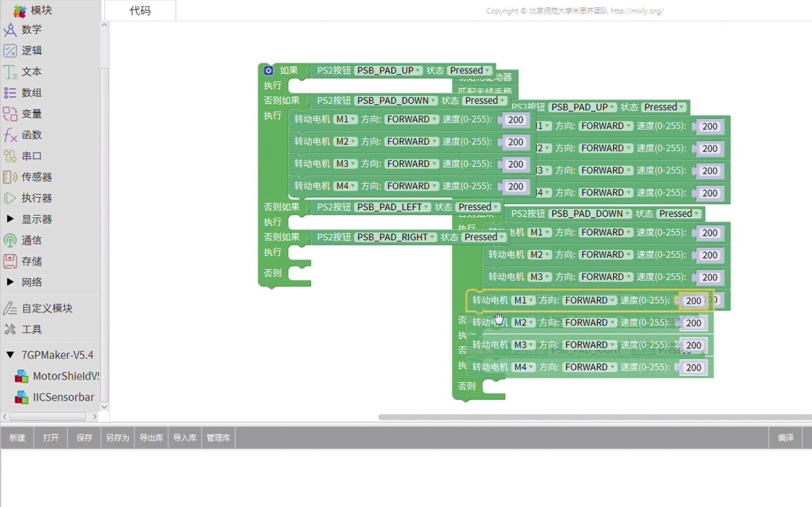The height and width of the screenshot is (507, 812).
Task: Click the 导出库 export library button
Action: (151, 438)
